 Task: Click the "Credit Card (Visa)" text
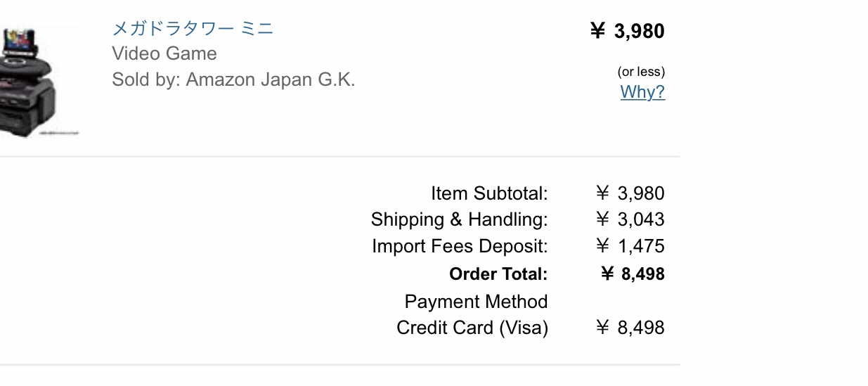coord(472,328)
